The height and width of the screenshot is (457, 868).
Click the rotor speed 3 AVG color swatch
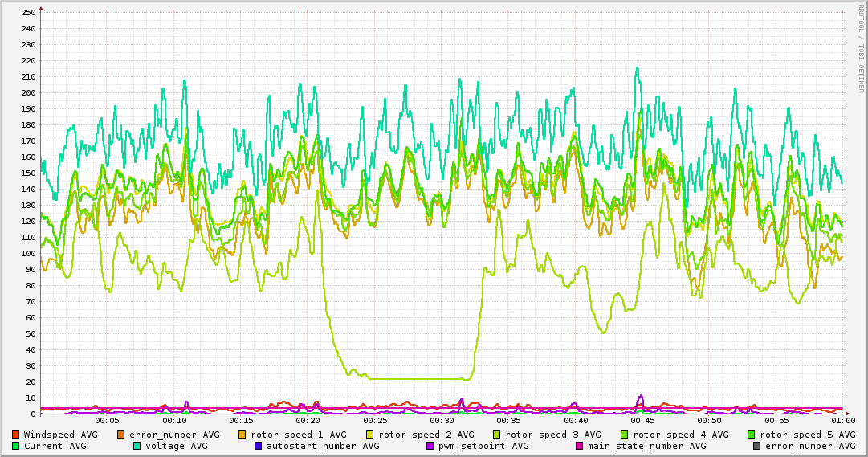click(x=497, y=435)
